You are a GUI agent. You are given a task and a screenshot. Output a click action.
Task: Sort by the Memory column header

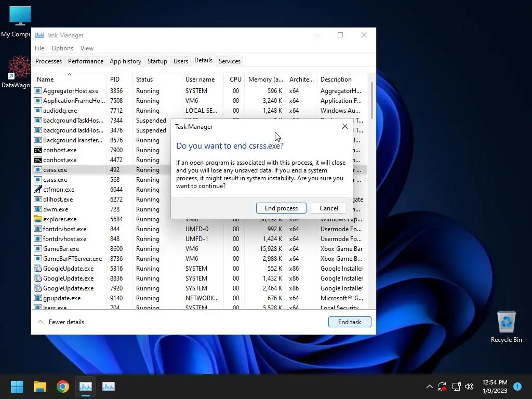coord(265,79)
